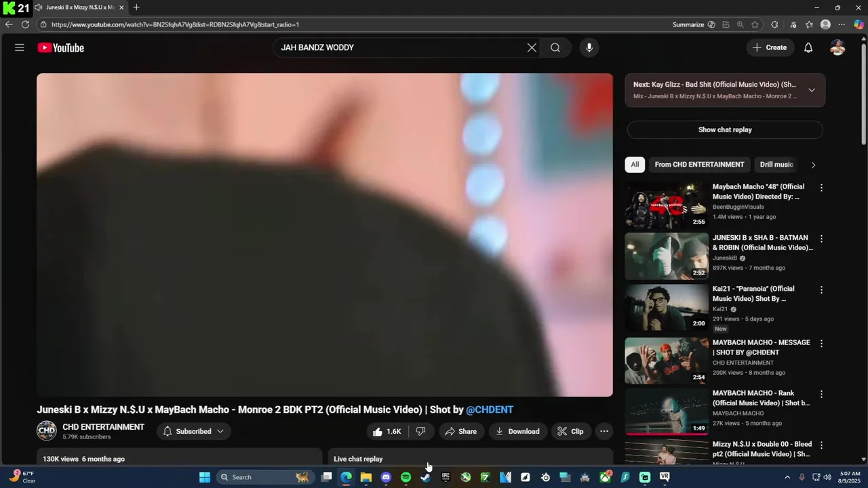Open the YouTube guide hamburger menu
The image size is (868, 488).
coord(20,47)
